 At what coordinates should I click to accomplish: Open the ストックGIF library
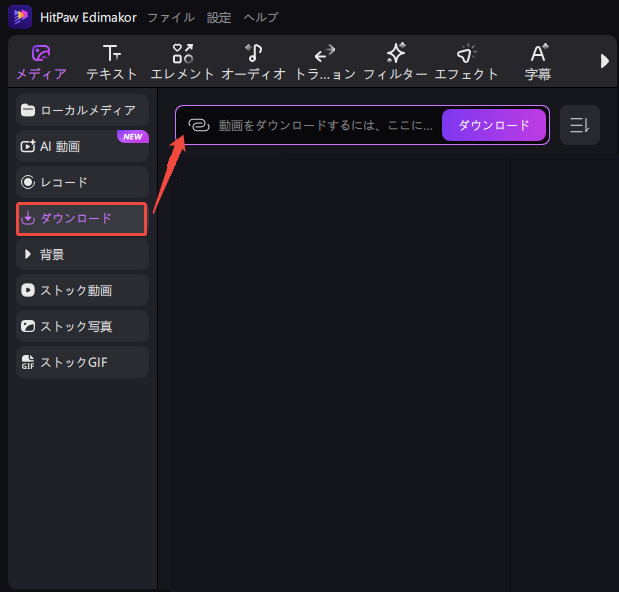point(82,362)
